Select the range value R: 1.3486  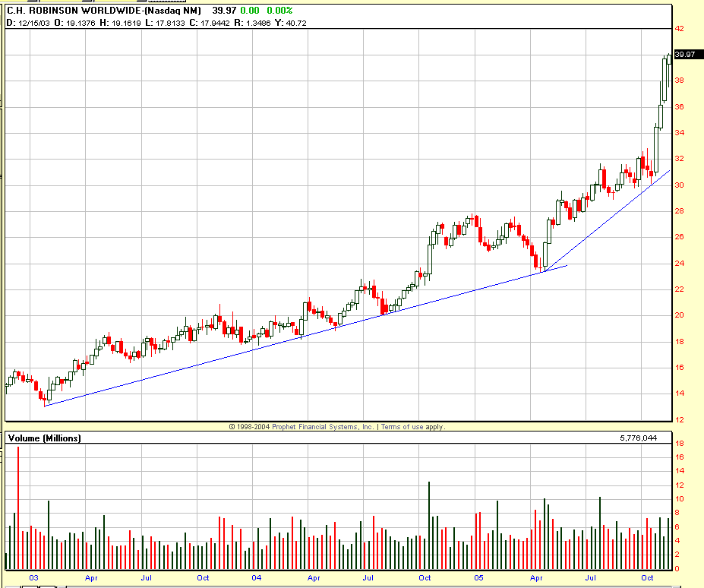[252, 23]
